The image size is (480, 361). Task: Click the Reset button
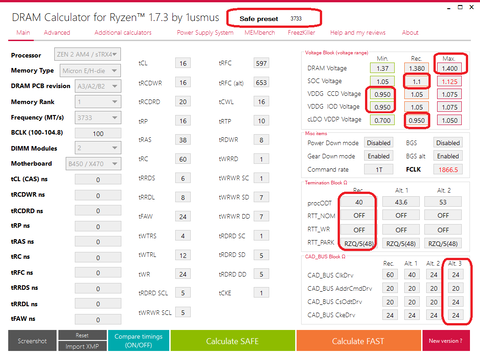pos(82,335)
